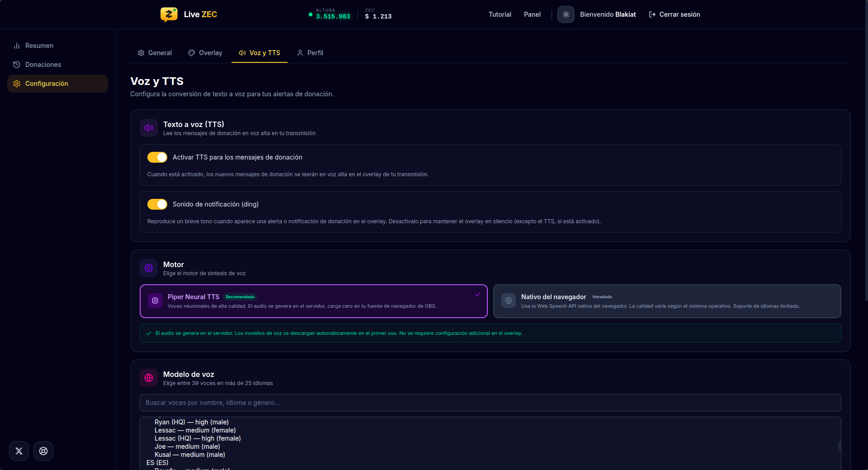
Task: Click the Overlay tab palette icon
Action: coord(192,53)
